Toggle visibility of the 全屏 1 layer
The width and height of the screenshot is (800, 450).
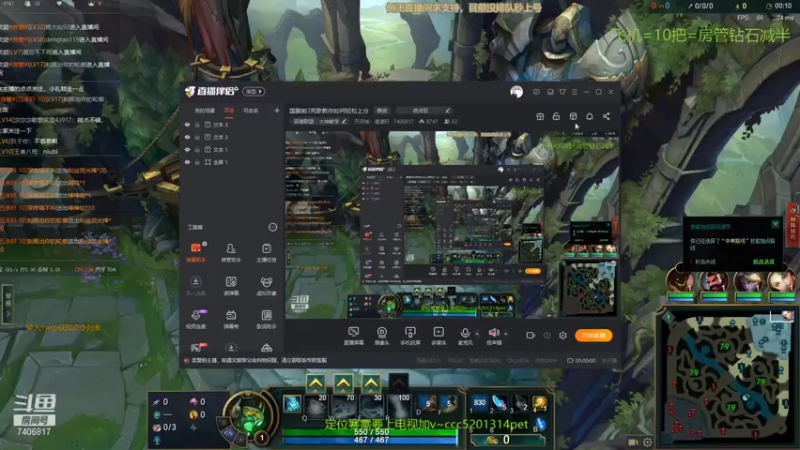[x=187, y=162]
